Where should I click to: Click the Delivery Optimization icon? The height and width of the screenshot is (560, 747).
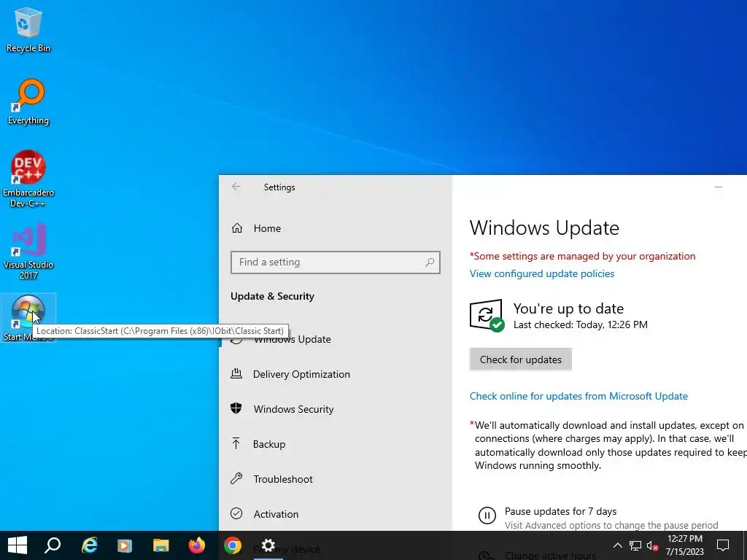(x=236, y=374)
